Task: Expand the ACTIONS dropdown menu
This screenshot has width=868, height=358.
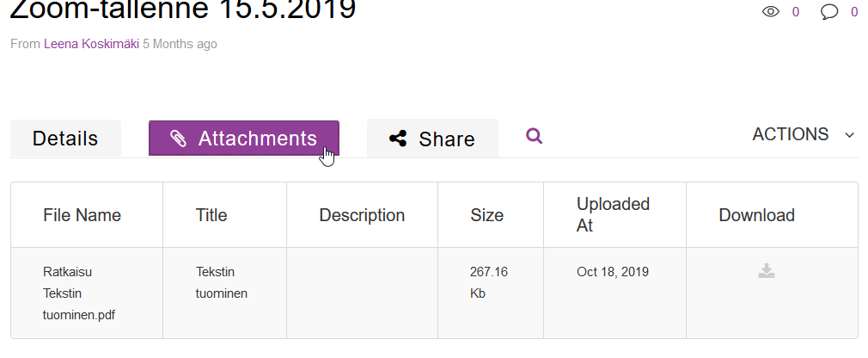Action: pyautogui.click(x=803, y=134)
